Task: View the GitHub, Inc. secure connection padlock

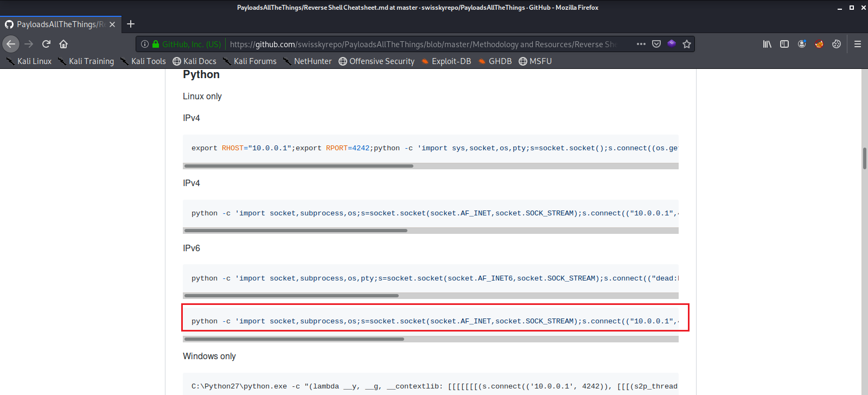Action: (156, 44)
